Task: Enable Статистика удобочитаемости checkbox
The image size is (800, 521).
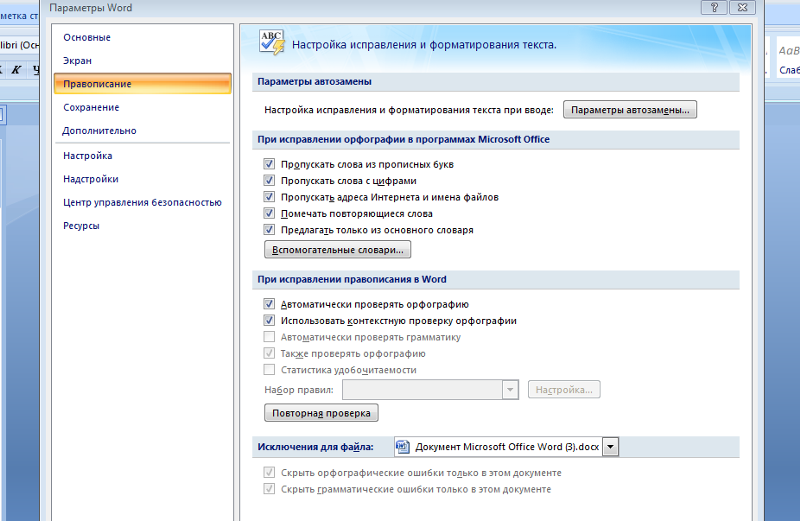Action: (x=269, y=369)
